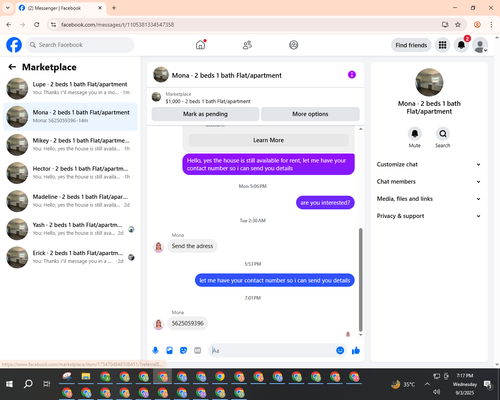Click the '5625059396' message bubble
This screenshot has width=500, height=400.
[188, 323]
